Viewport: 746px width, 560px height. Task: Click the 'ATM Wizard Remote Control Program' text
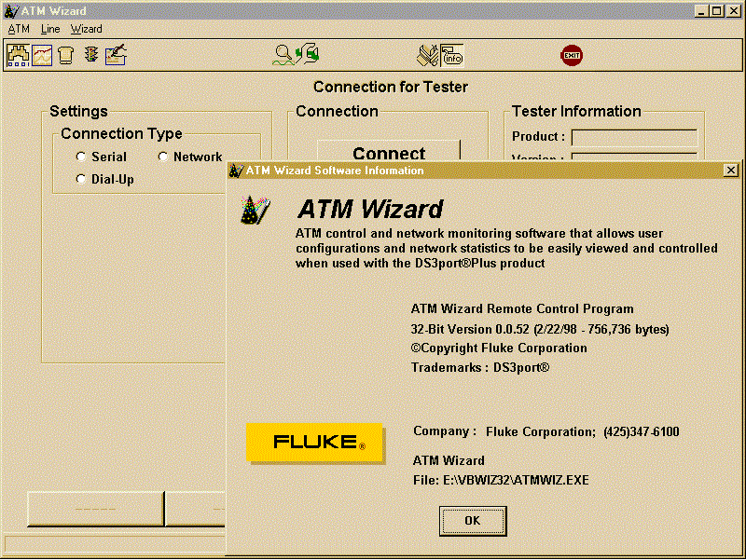(x=522, y=309)
